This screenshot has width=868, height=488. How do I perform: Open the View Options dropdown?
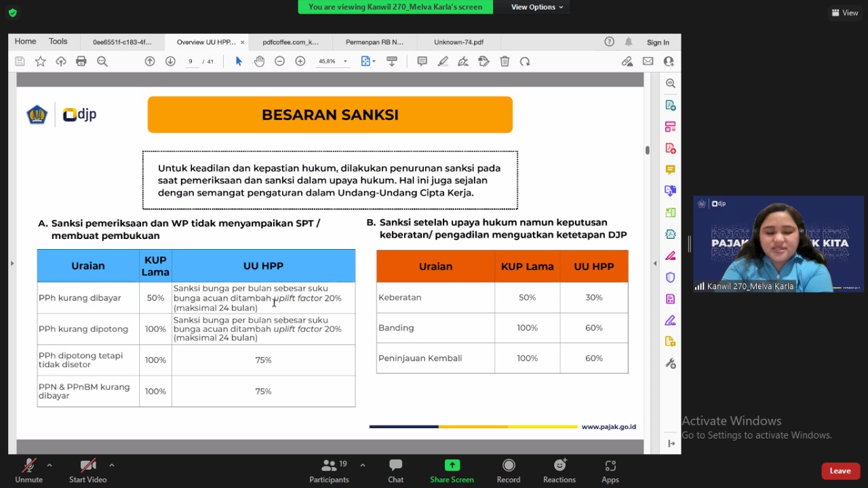(537, 7)
